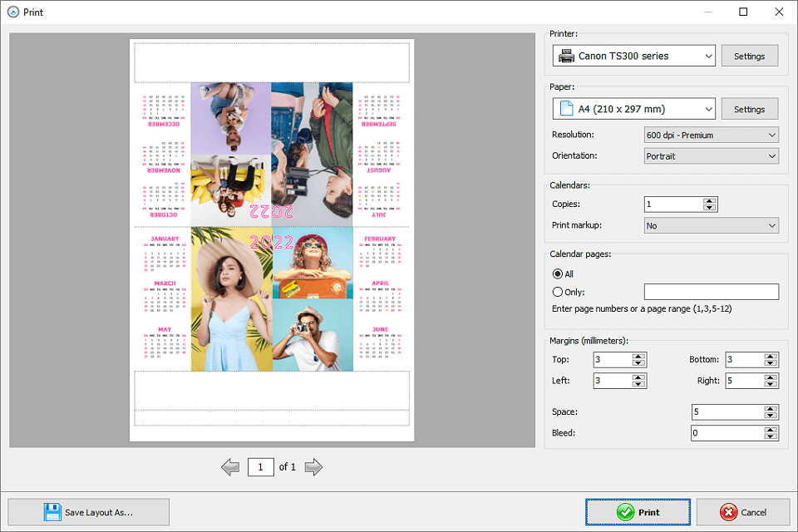Close the Print dialog window
Viewport: 798px width, 532px height.
coord(779,12)
